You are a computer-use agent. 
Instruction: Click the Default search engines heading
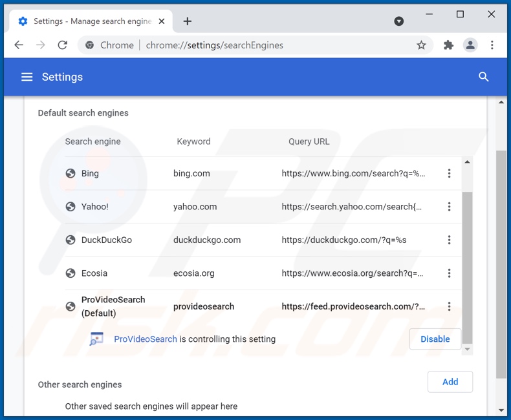point(83,113)
